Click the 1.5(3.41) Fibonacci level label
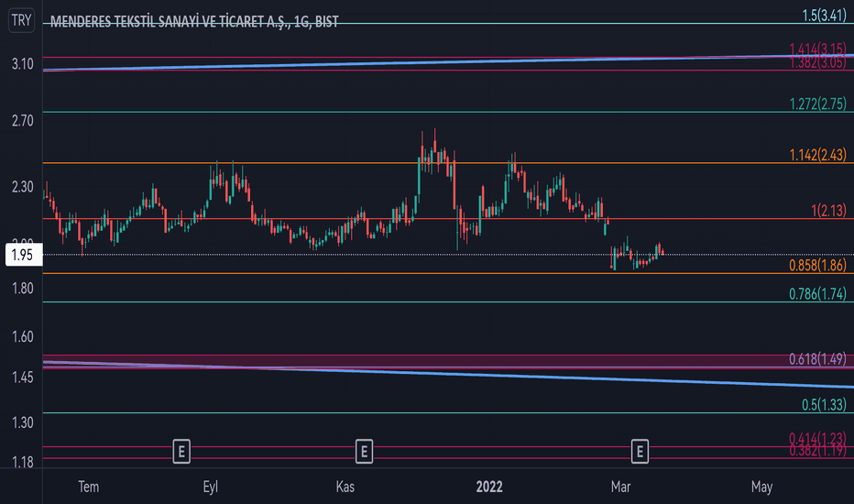Screen dimensions: 854x504 824,16
